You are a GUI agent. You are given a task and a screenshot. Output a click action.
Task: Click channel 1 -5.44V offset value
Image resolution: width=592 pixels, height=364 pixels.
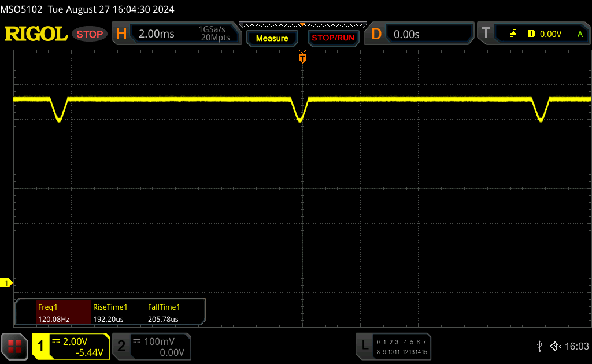90,352
